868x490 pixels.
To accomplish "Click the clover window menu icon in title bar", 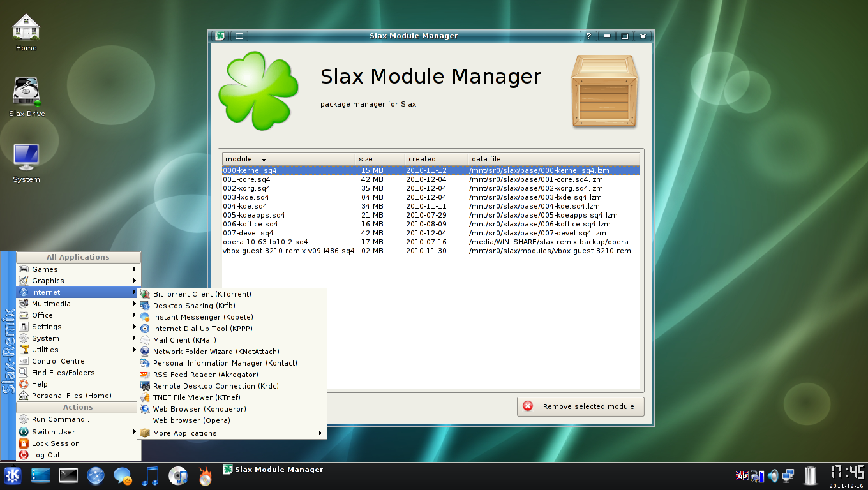I will point(219,36).
